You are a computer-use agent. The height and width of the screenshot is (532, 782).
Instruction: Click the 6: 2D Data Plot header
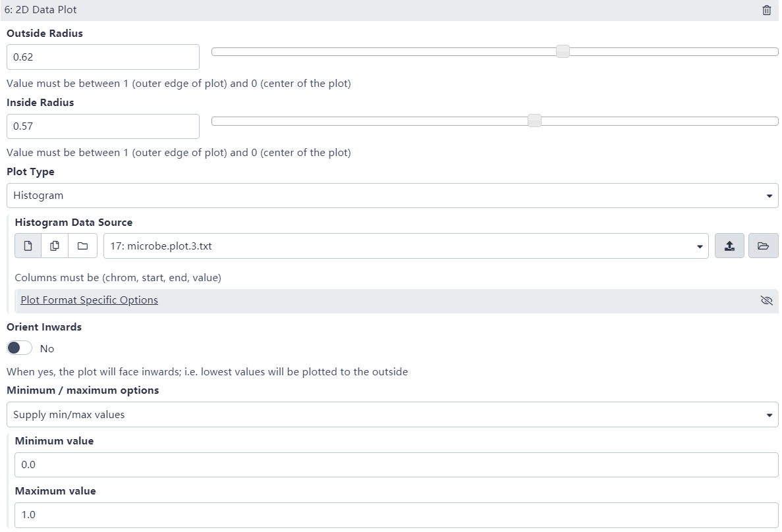click(x=41, y=11)
